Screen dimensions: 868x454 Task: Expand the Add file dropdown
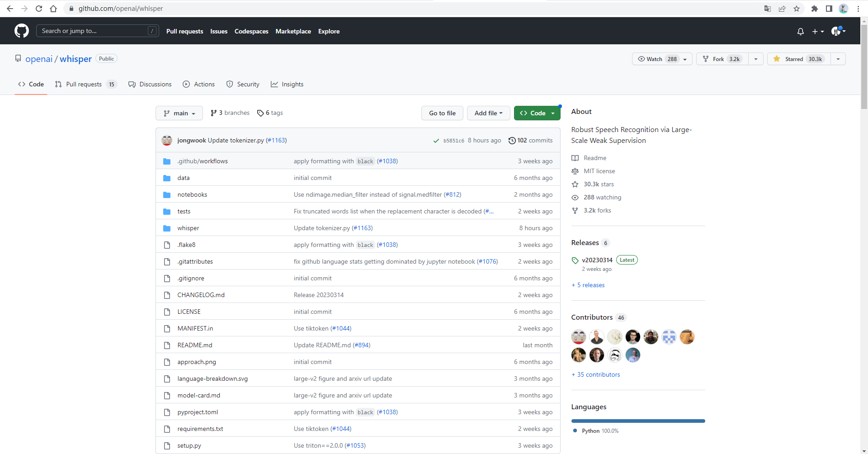[x=488, y=113]
